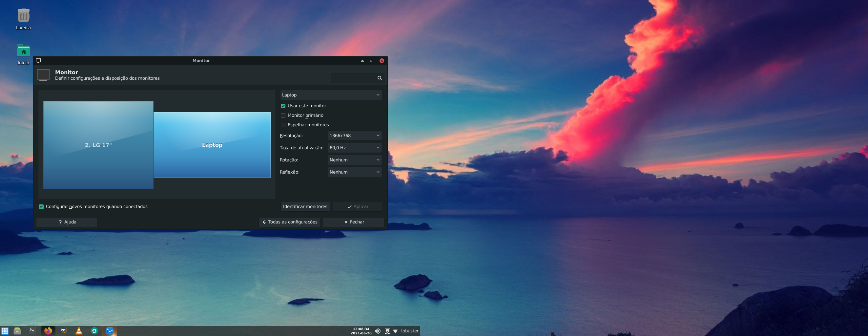Screen dimensions: 868x336
Task: Open the Lixeira (trash) on the desktop
Action: pyautogui.click(x=23, y=15)
